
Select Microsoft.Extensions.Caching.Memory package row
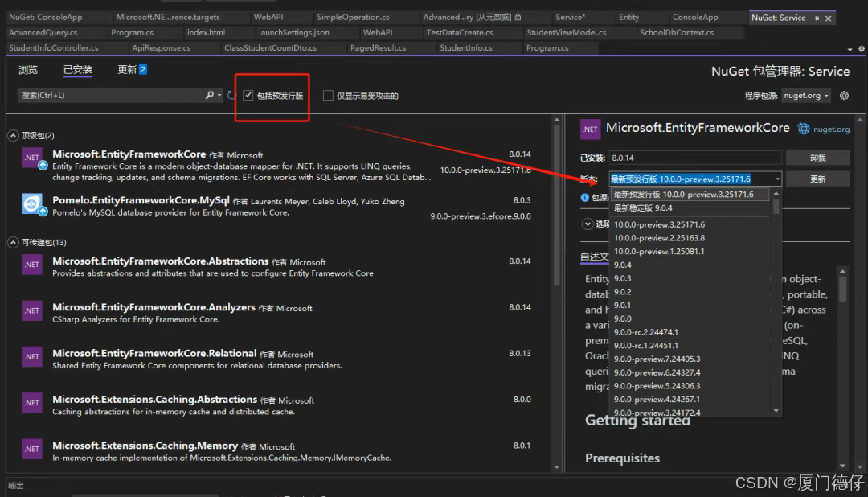[278, 451]
